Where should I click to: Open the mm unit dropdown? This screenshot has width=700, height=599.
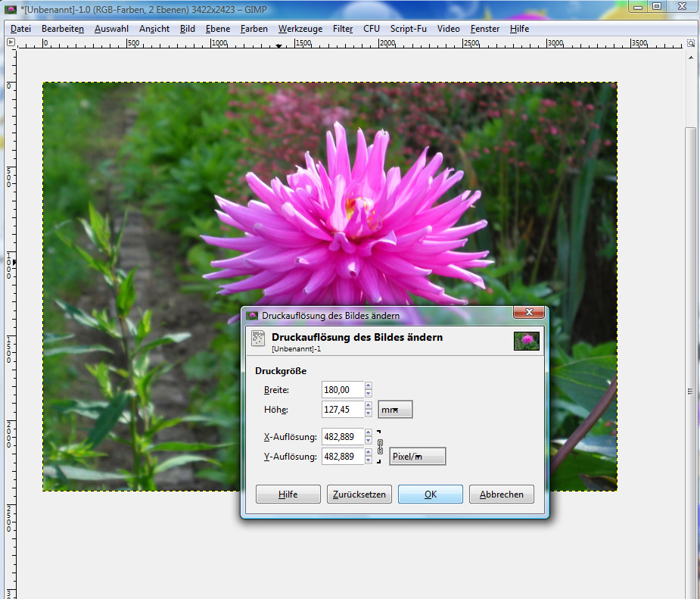tap(395, 410)
